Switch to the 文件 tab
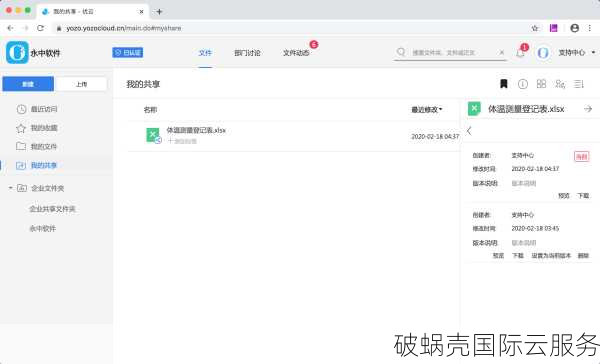 205,53
